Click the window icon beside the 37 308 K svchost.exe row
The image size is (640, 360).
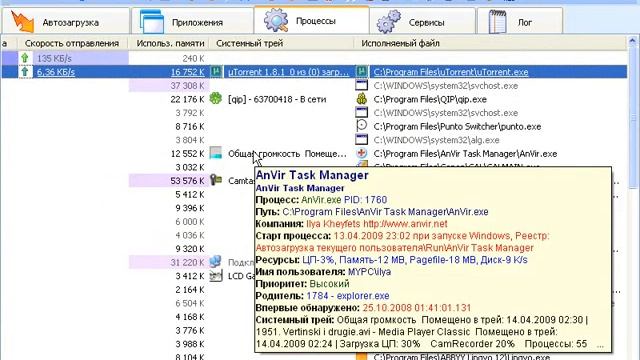(362, 85)
